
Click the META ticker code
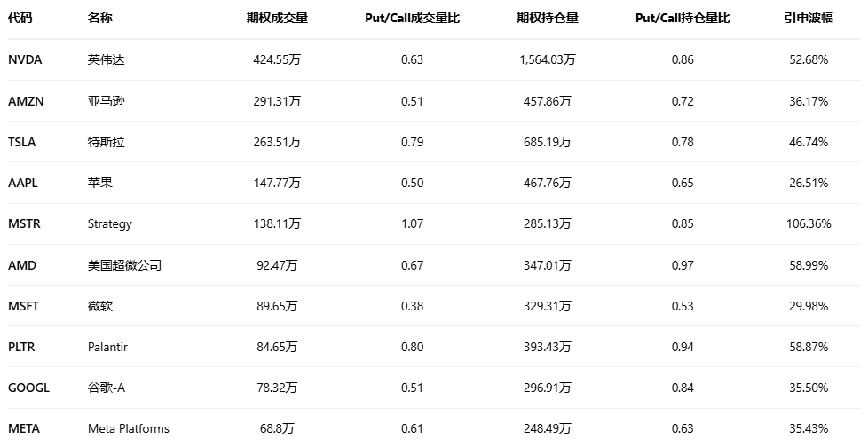point(24,428)
